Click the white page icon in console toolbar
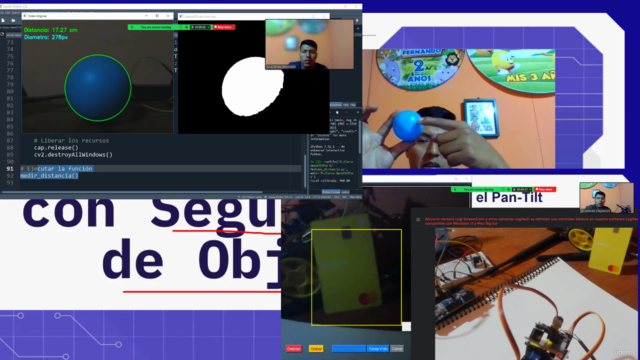This screenshot has width=640, height=360. pyautogui.click(x=337, y=113)
